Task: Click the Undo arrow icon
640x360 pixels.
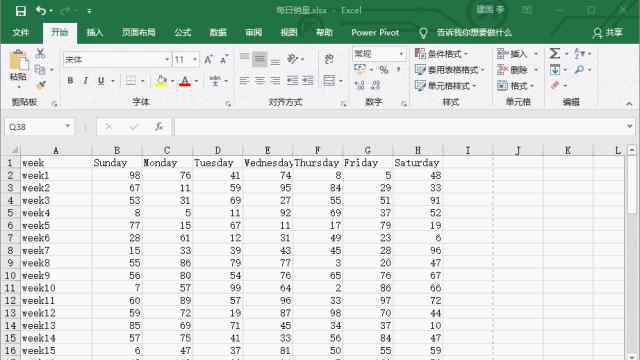Action: [x=40, y=11]
